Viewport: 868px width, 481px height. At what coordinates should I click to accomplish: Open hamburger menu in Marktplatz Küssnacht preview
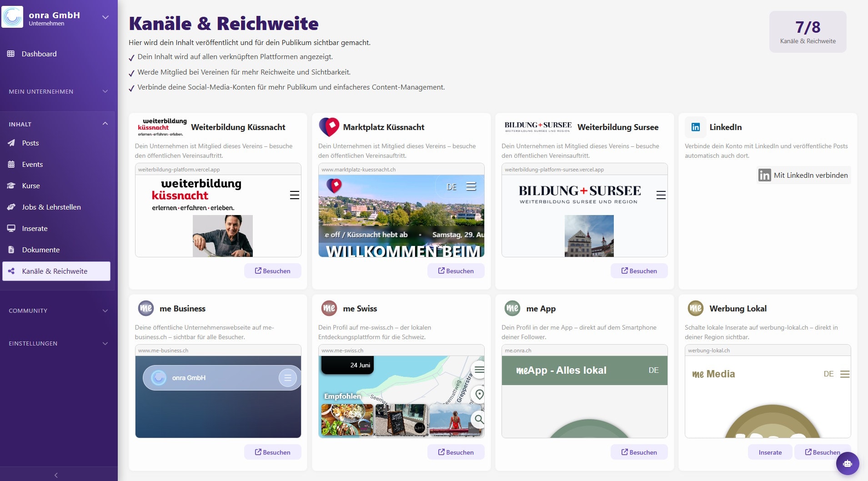click(471, 186)
